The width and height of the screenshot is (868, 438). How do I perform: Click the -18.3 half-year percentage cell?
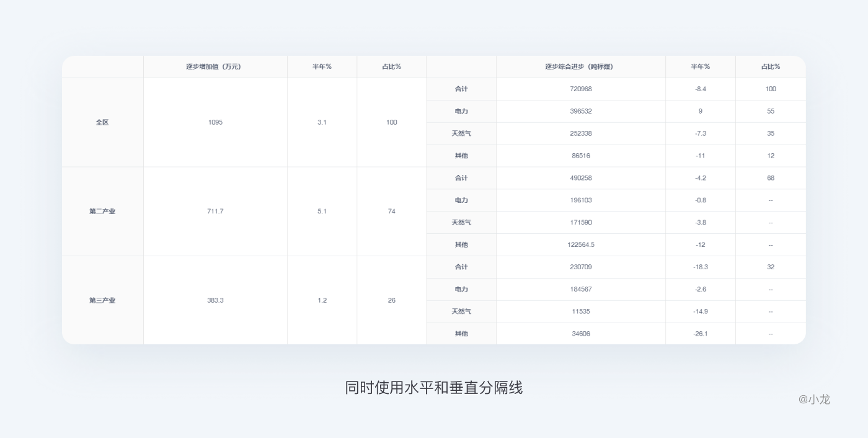(701, 267)
